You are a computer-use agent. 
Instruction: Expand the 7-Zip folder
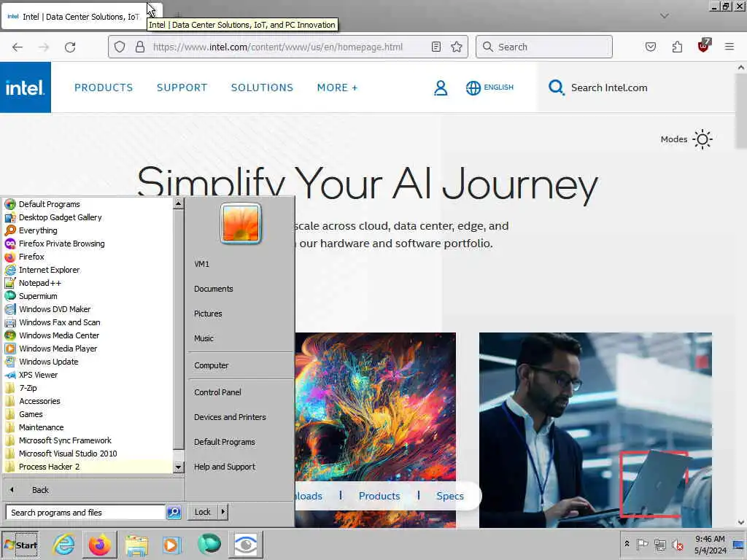click(88, 388)
